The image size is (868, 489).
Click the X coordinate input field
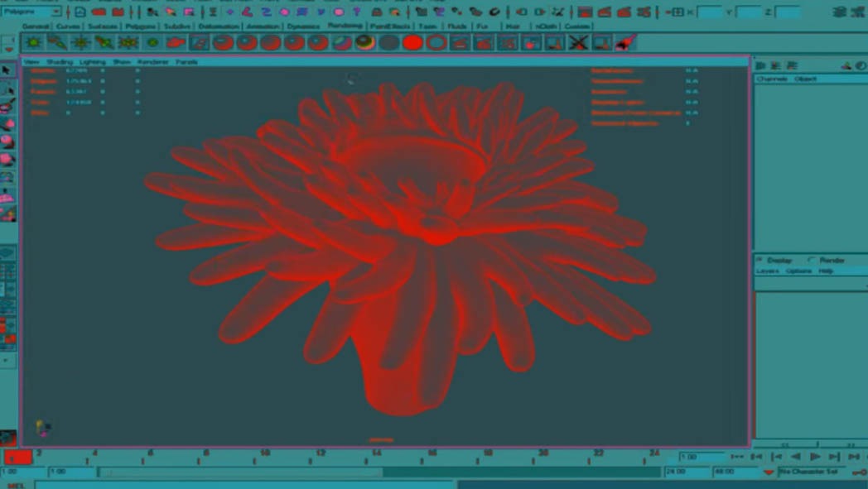pyautogui.click(x=709, y=12)
